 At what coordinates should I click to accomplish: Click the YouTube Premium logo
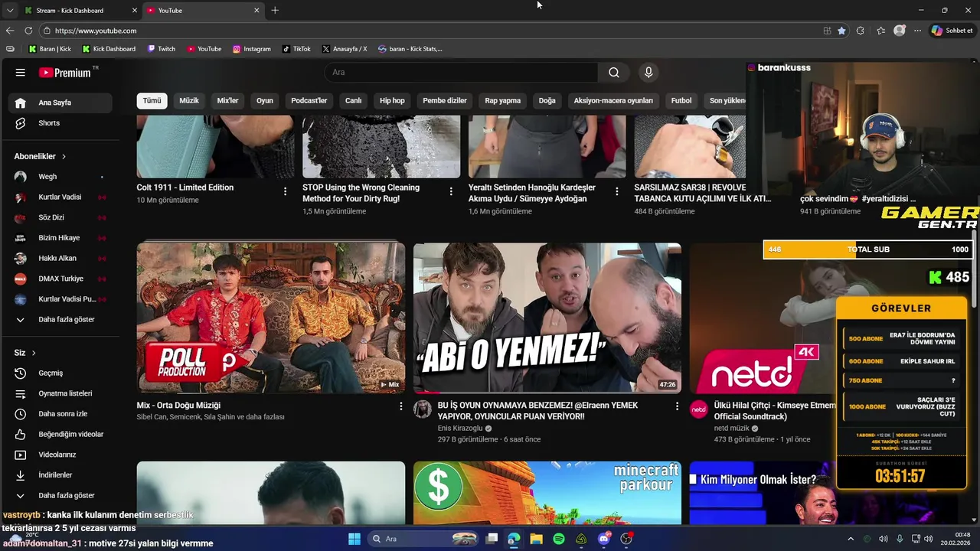(65, 73)
